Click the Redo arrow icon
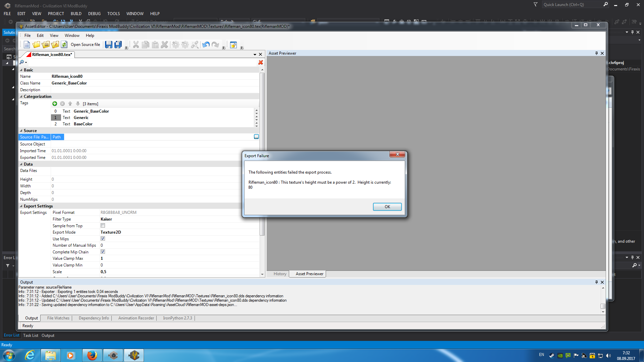 click(x=215, y=45)
